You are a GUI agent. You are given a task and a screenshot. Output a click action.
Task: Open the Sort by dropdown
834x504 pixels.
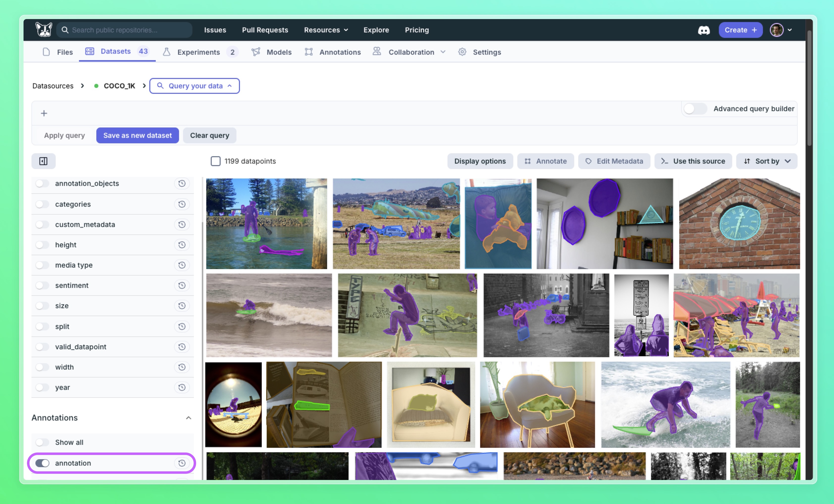click(767, 161)
